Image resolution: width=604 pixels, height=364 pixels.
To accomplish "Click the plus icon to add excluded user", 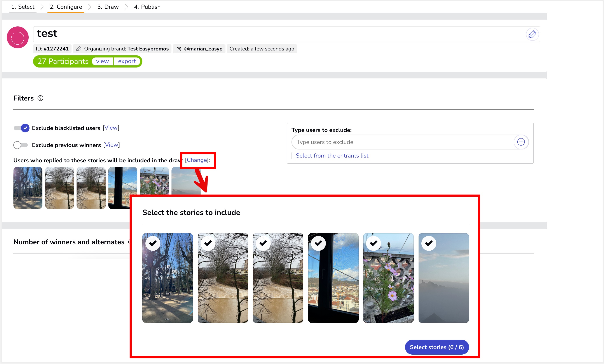I will (x=521, y=142).
